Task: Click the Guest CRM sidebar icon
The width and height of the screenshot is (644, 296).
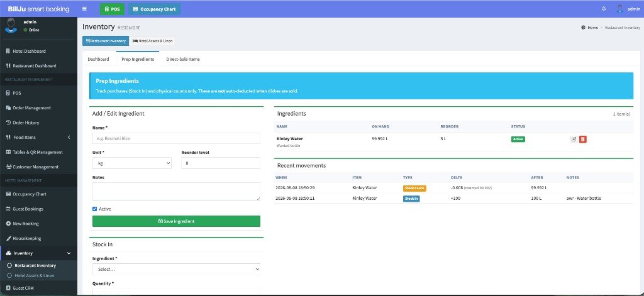Action: tap(8, 288)
